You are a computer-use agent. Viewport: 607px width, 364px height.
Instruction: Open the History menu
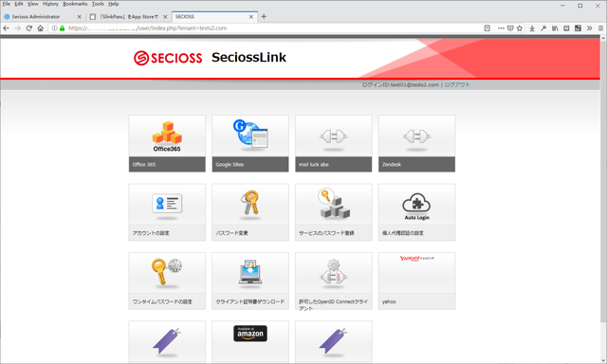coord(50,4)
